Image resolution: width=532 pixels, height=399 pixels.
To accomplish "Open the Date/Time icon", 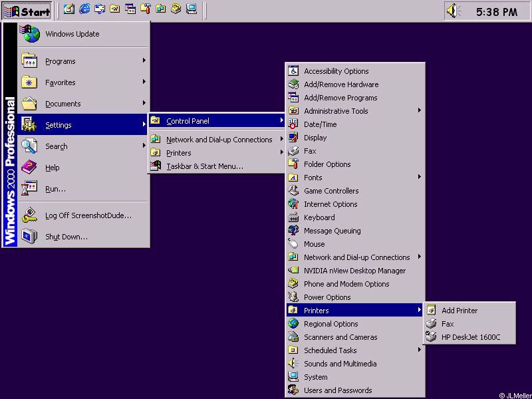I will 293,124.
